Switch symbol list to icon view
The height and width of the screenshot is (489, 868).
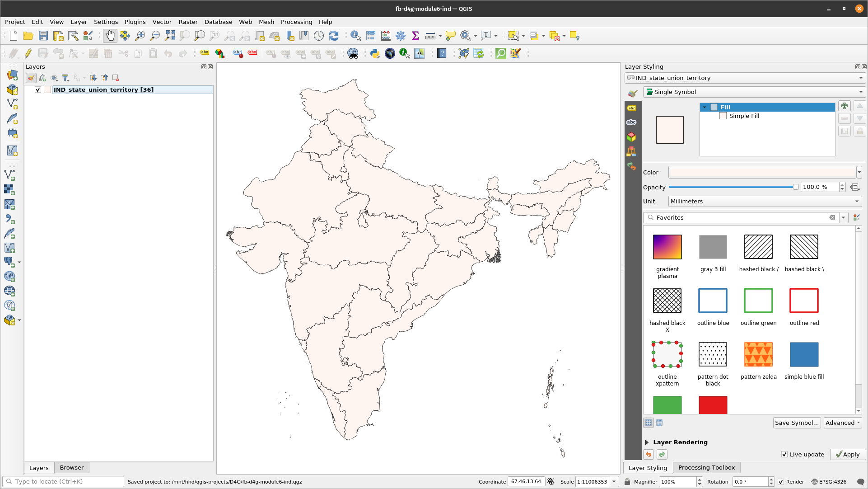[649, 423]
